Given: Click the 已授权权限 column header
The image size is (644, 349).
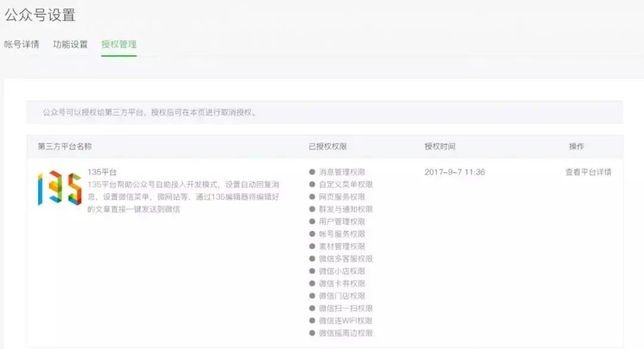Looking at the screenshot, I should (x=328, y=146).
